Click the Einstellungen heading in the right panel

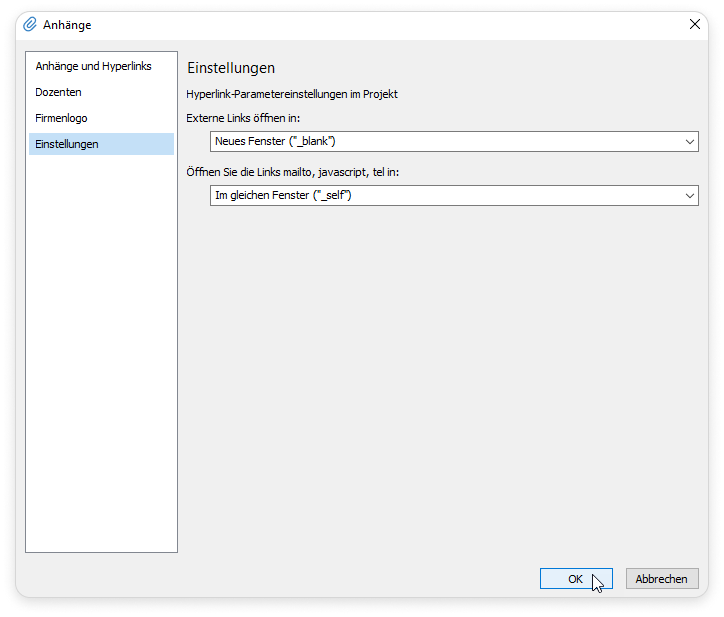click(x=231, y=68)
